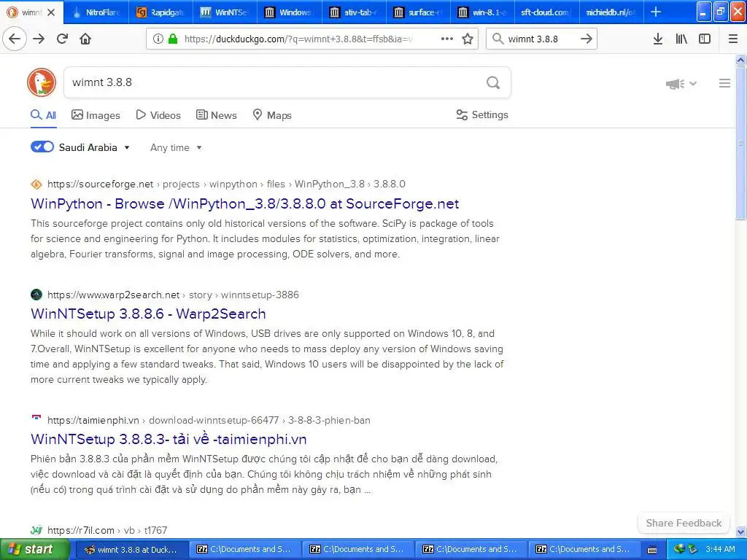Open the WinPython SourceForge result
The image size is (747, 560).
(x=245, y=204)
